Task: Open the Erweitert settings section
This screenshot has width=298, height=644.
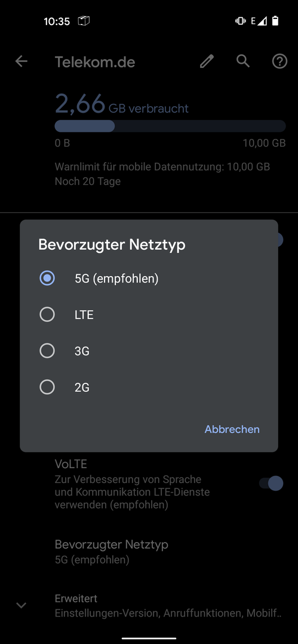Action: point(149,605)
